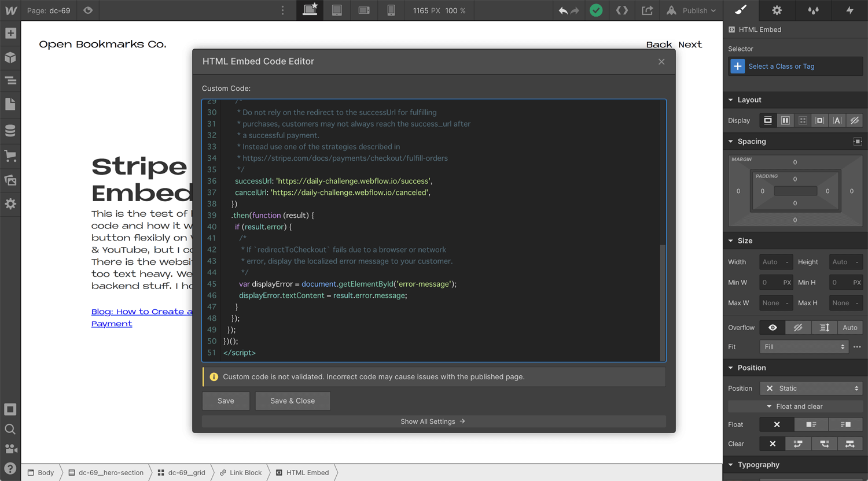
Task: Click Show All Settings link
Action: 433,421
